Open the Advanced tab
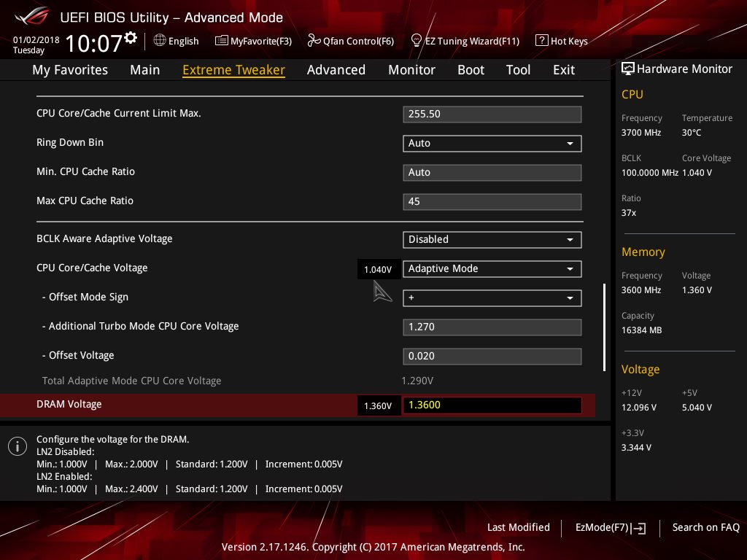 pos(336,70)
